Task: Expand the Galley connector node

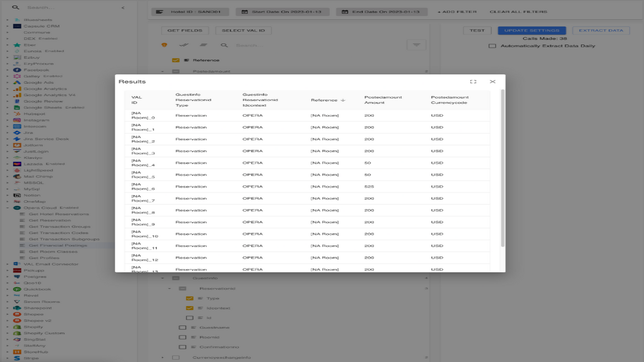Action: coord(8,76)
